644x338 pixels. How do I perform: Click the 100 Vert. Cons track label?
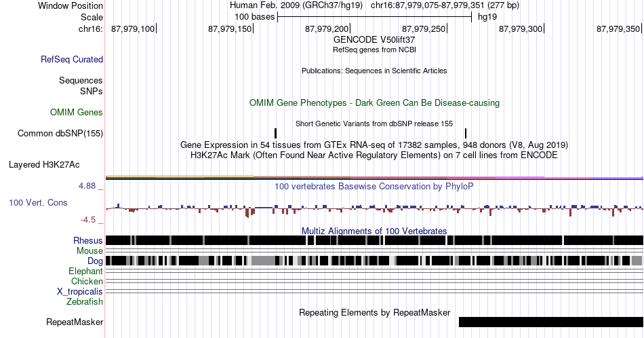(x=38, y=202)
